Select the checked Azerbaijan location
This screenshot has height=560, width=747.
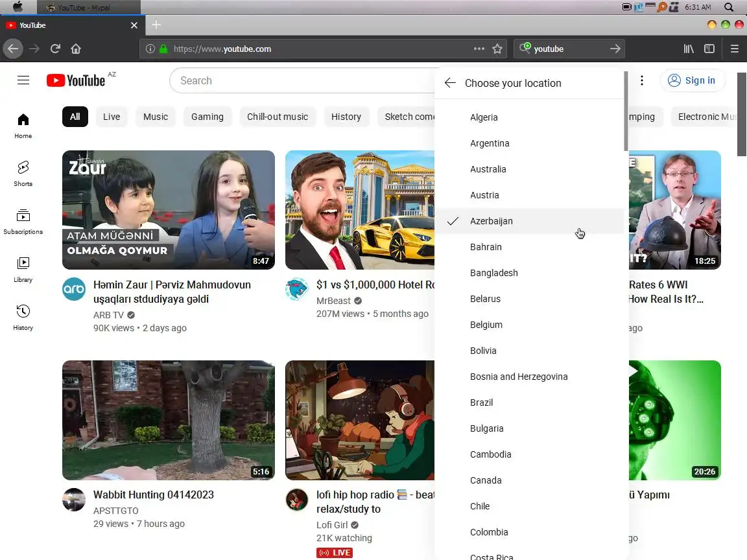tap(529, 221)
